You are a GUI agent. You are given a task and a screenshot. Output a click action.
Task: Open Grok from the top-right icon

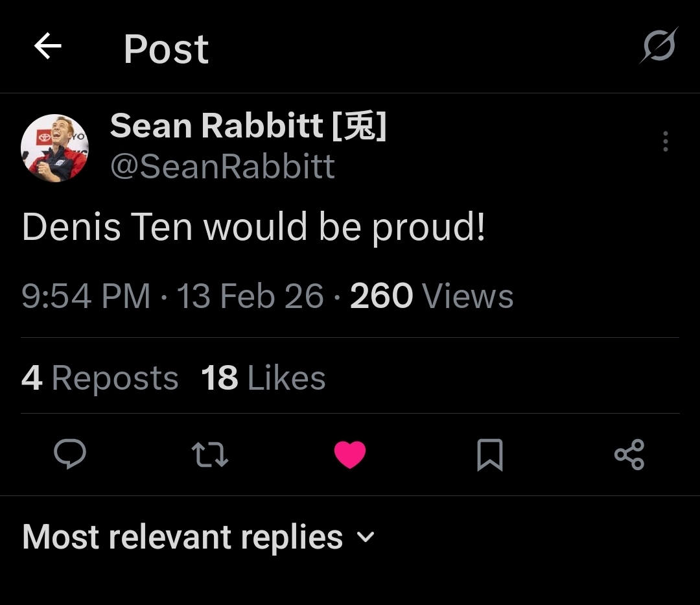(659, 46)
